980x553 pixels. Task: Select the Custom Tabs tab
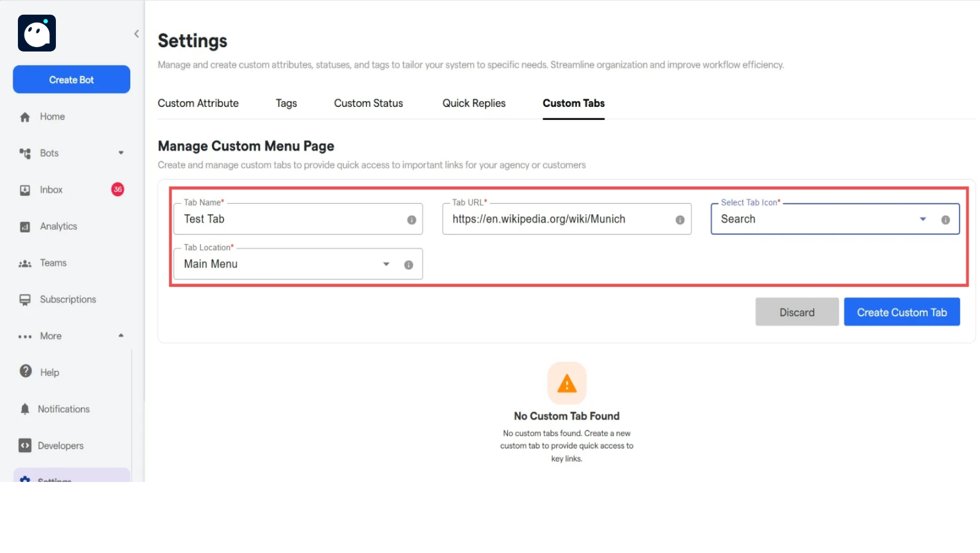574,103
